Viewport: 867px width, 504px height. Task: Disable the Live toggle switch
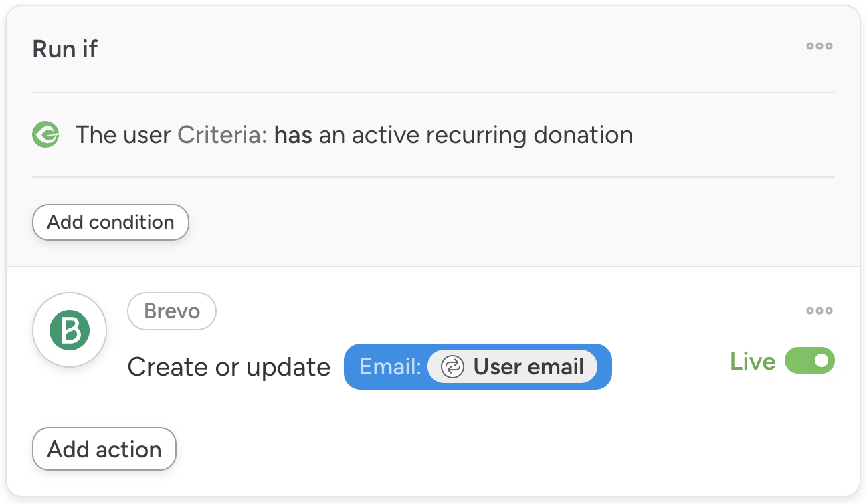(809, 361)
